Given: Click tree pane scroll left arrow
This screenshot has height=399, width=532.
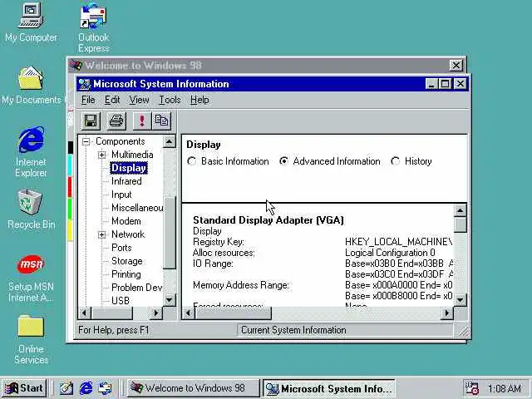Looking at the screenshot, I should pos(84,313).
